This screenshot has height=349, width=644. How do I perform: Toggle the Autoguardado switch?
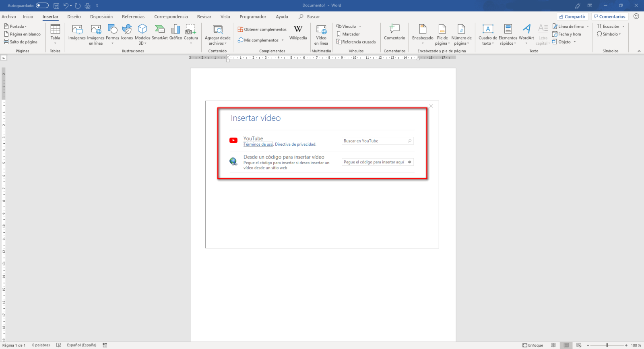click(42, 5)
